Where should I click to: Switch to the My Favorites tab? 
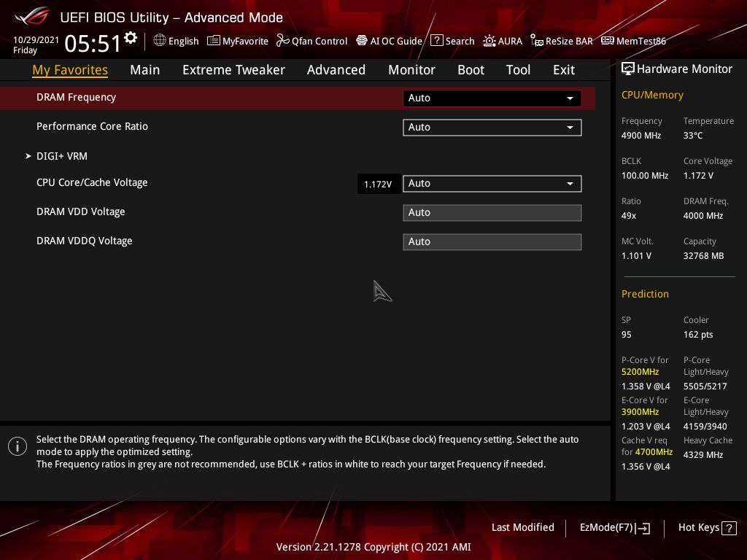[70, 70]
